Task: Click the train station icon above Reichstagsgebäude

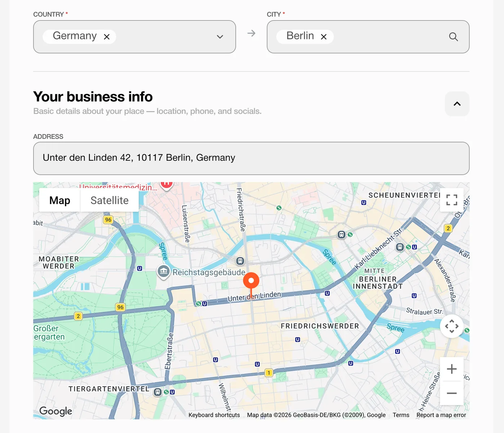Action: (240, 261)
